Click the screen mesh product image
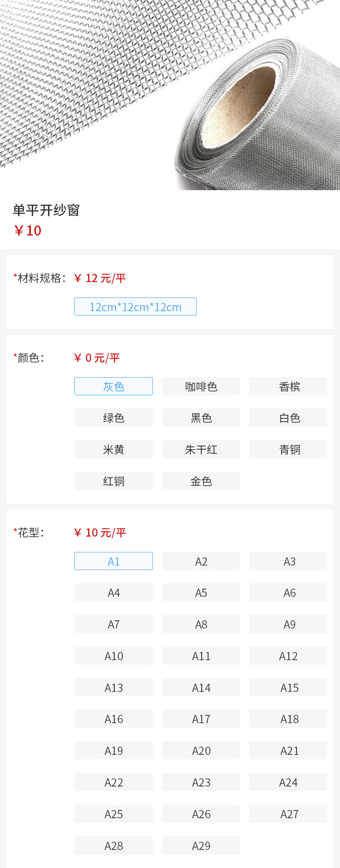This screenshot has height=868, width=340. [x=170, y=95]
